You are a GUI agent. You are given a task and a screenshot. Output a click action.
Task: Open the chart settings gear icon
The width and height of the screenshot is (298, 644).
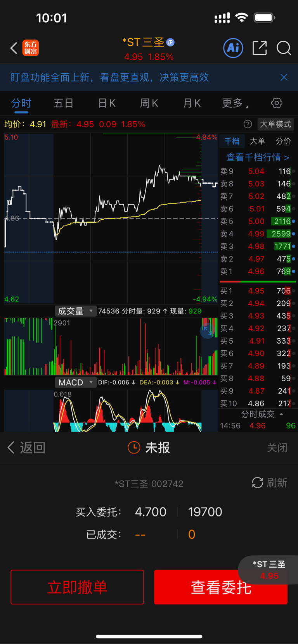tap(277, 103)
